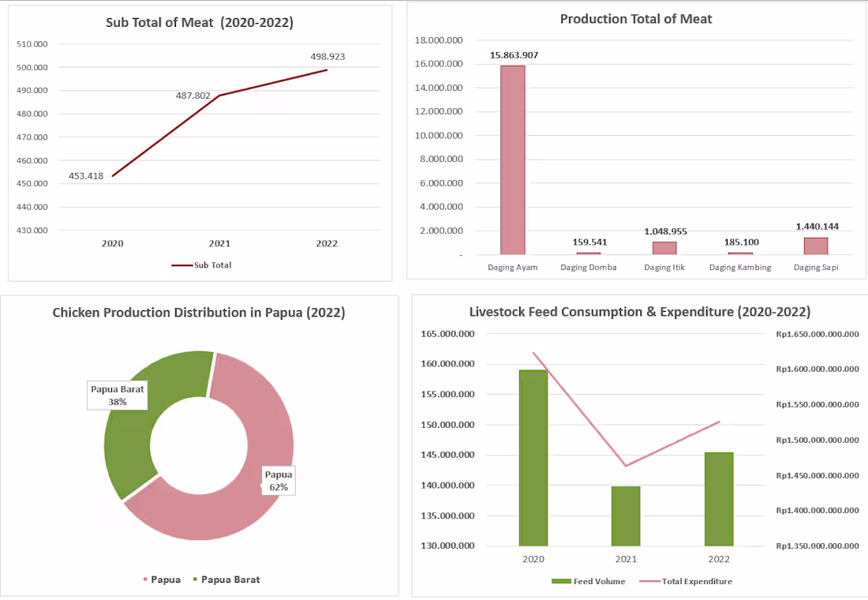The height and width of the screenshot is (600, 868).
Task: Select the 2020 label under Sub Total chart
Action: tap(112, 244)
